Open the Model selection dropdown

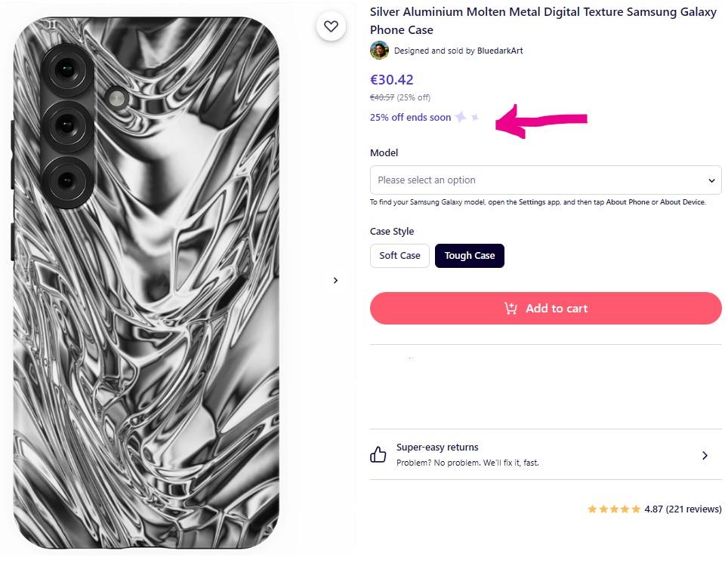tap(544, 180)
